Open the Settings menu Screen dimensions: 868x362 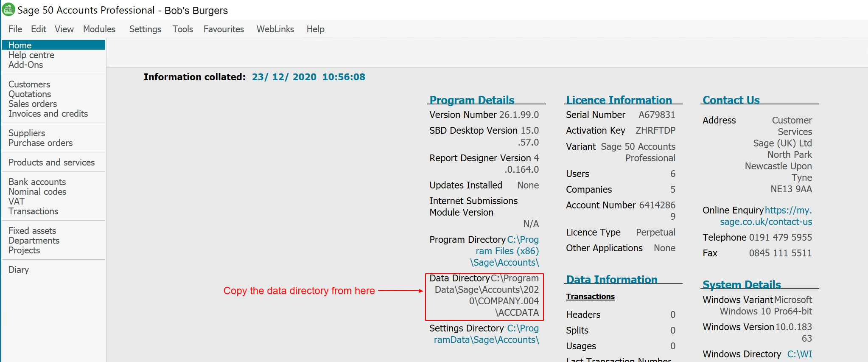point(145,29)
